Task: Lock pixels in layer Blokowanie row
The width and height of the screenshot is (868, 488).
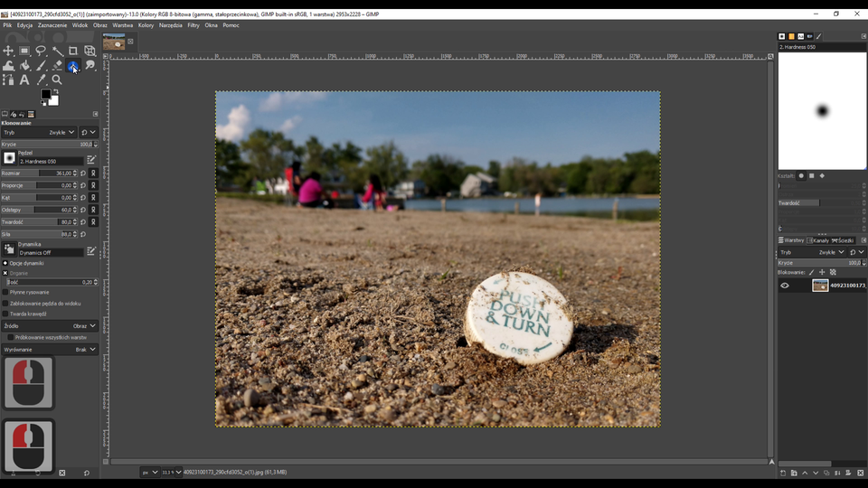Action: (812, 272)
